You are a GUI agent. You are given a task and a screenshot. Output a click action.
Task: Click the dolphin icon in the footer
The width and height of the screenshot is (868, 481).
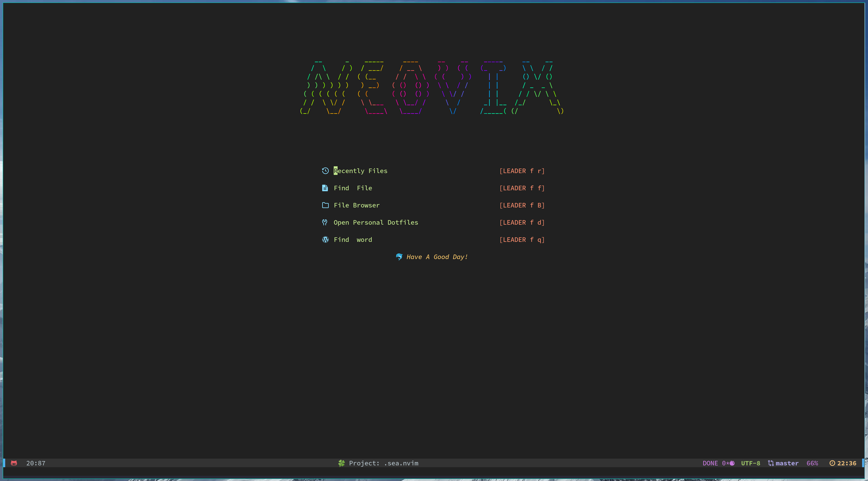coord(399,257)
